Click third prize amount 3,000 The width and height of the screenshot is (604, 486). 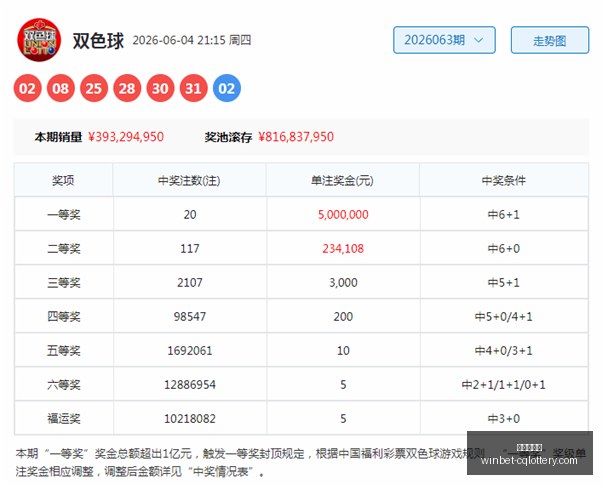point(343,283)
